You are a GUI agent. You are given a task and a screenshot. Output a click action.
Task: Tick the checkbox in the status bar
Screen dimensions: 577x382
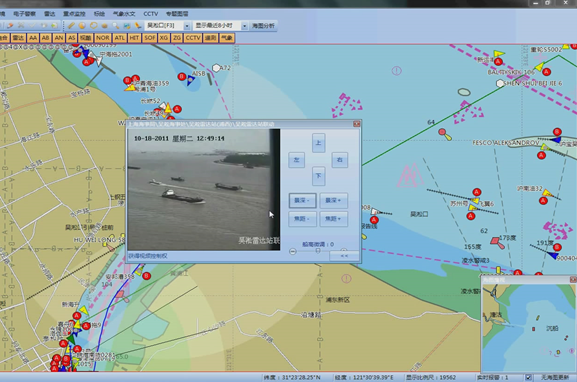(x=528, y=377)
